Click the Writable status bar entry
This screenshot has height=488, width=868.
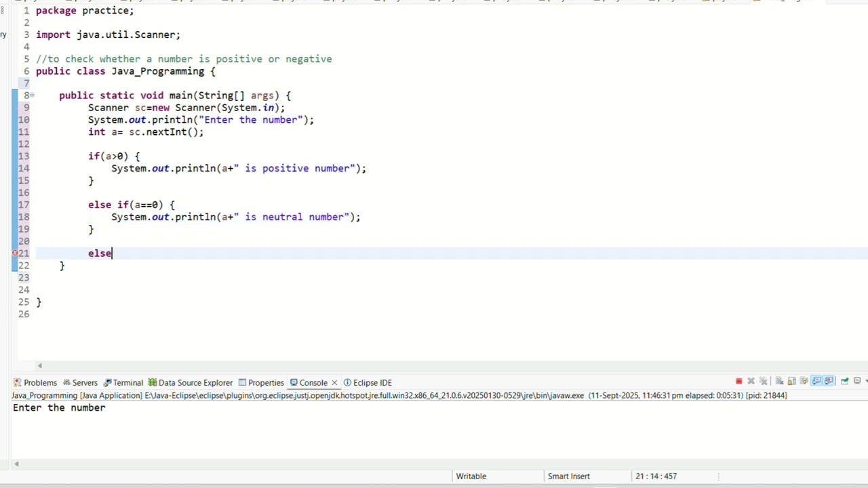click(x=471, y=476)
